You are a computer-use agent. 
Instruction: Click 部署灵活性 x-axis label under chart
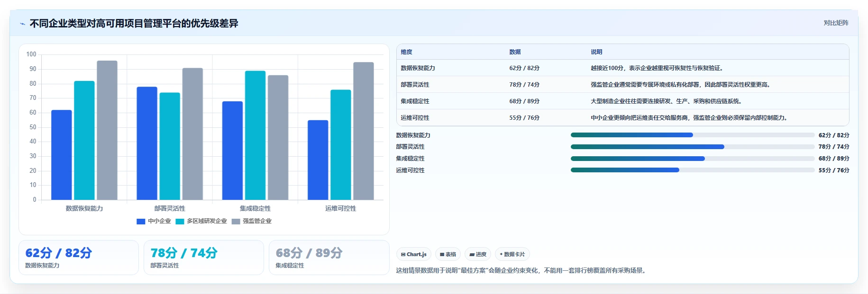pos(170,209)
